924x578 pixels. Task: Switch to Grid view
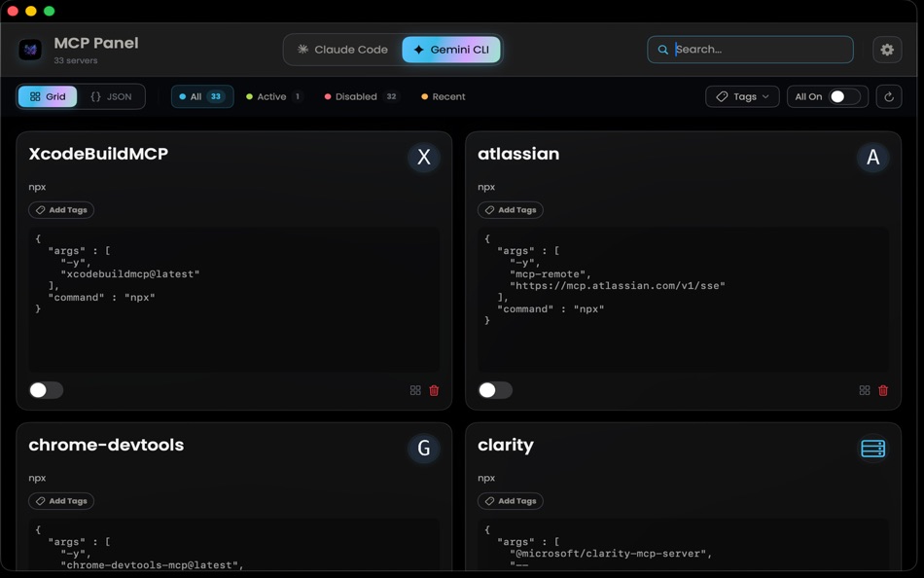click(x=48, y=96)
